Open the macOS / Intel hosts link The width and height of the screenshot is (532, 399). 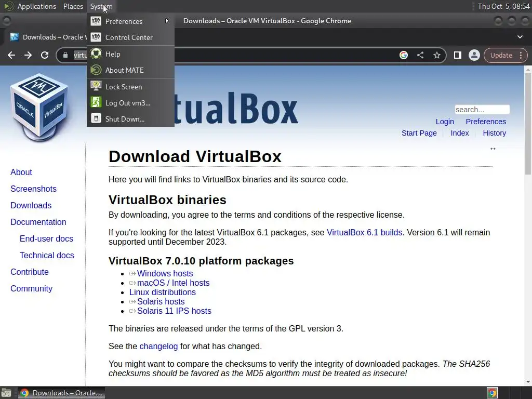pyautogui.click(x=174, y=283)
